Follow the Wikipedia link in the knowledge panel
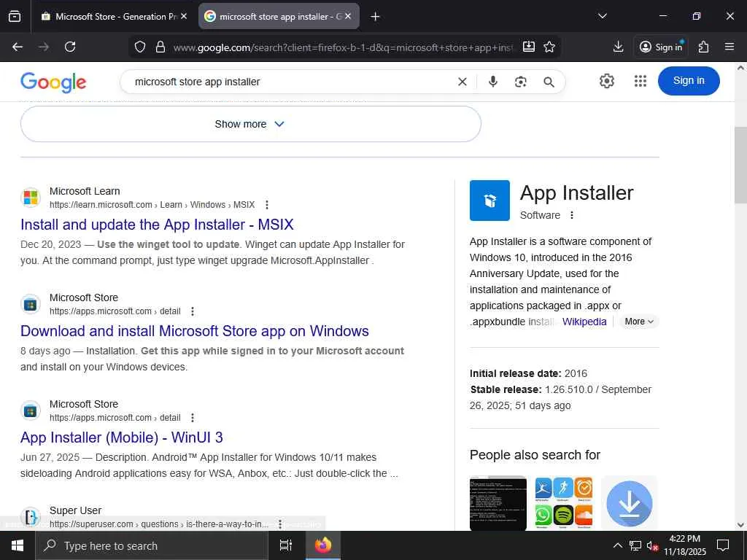 (x=584, y=322)
